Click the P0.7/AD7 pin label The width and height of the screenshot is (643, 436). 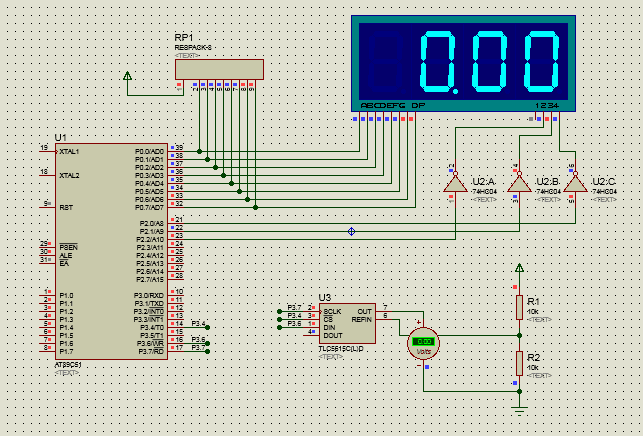(149, 208)
